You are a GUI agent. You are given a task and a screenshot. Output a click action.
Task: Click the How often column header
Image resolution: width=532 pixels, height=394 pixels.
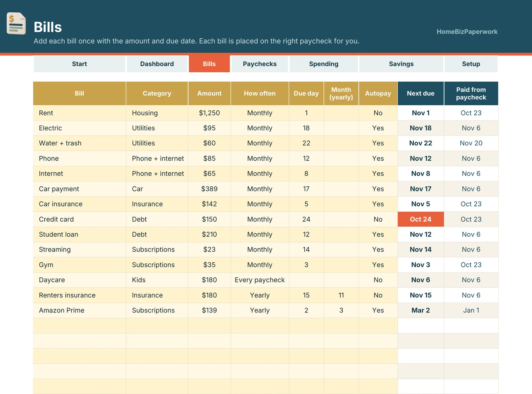click(260, 94)
